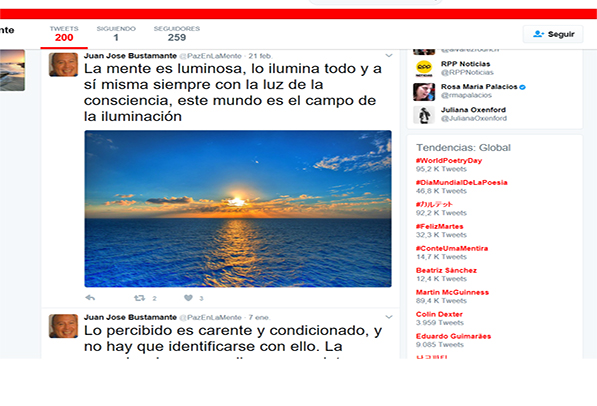Viewport: 597px width, 406px height.
Task: Click the RPP Noticias logo avatar
Action: tap(424, 69)
